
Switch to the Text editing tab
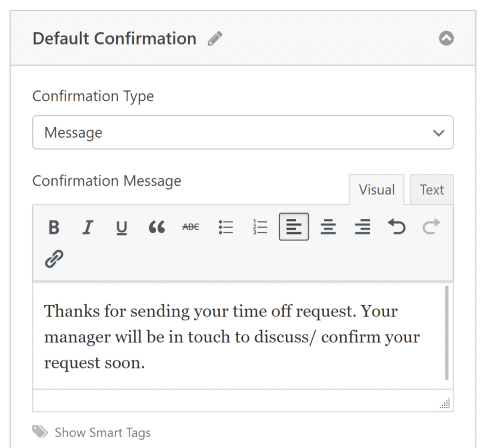[x=431, y=189]
